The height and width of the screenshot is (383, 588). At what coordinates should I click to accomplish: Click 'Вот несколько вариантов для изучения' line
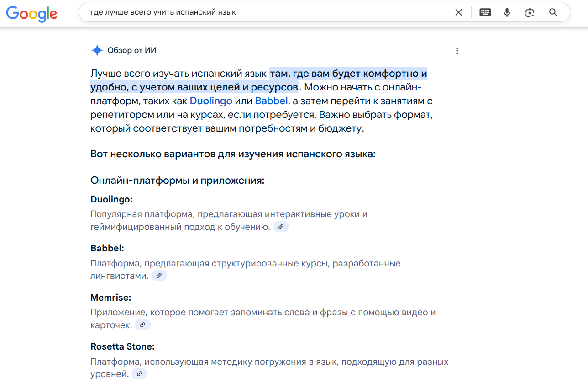pyautogui.click(x=233, y=154)
